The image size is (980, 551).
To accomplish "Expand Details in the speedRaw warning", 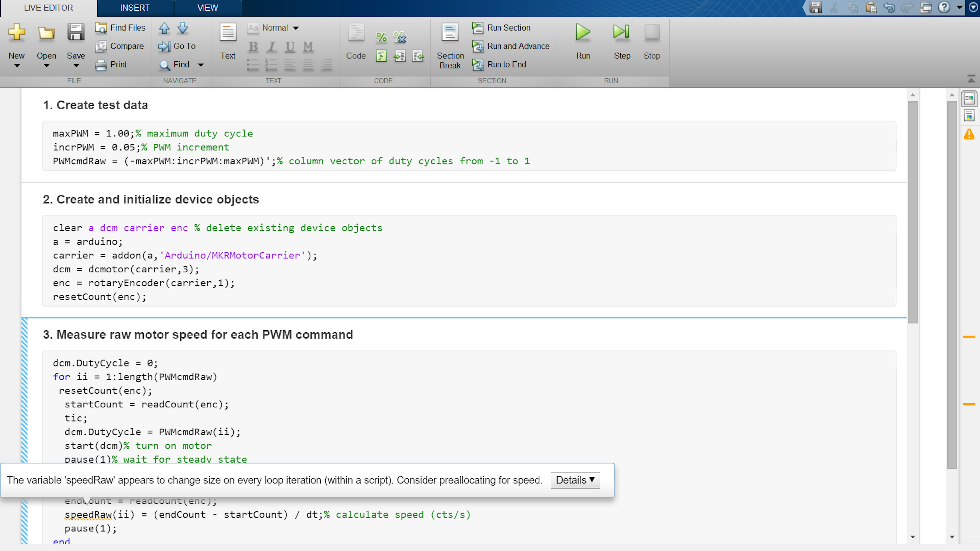I will point(575,480).
